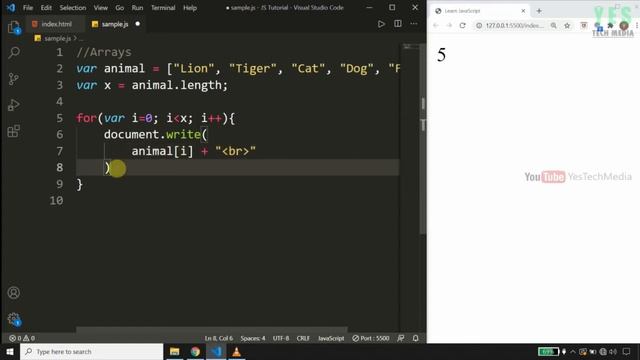This screenshot has height=360, width=640.
Task: Split the editor to the right
Action: (x=398, y=24)
